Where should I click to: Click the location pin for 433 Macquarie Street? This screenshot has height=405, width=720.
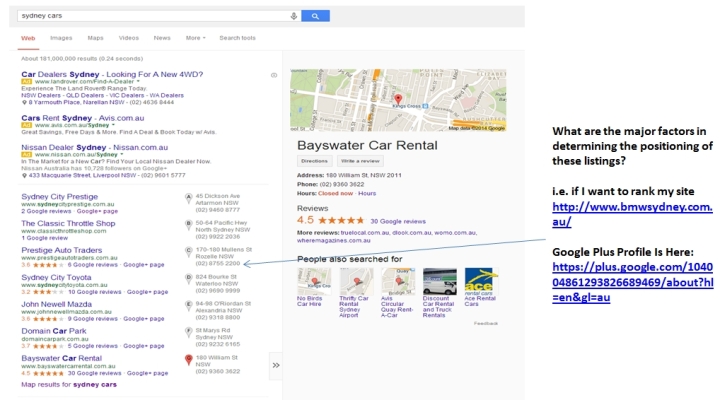click(24, 175)
